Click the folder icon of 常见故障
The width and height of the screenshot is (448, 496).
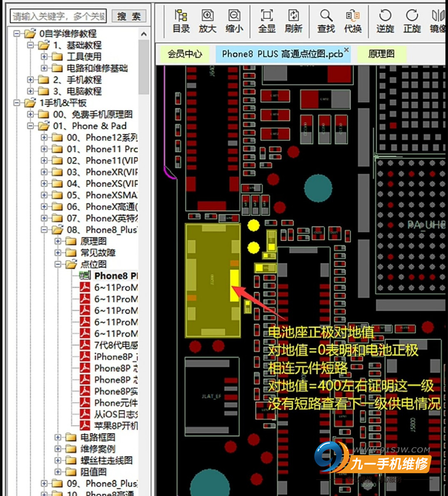coord(71,252)
